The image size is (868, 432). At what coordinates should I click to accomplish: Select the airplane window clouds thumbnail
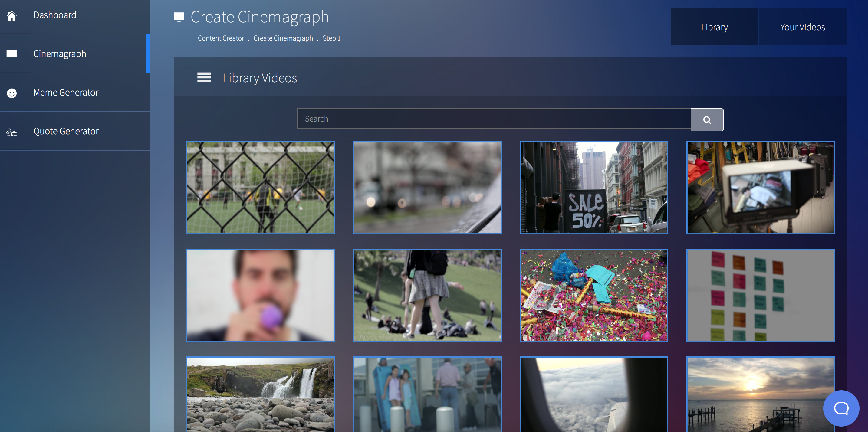[x=594, y=394]
